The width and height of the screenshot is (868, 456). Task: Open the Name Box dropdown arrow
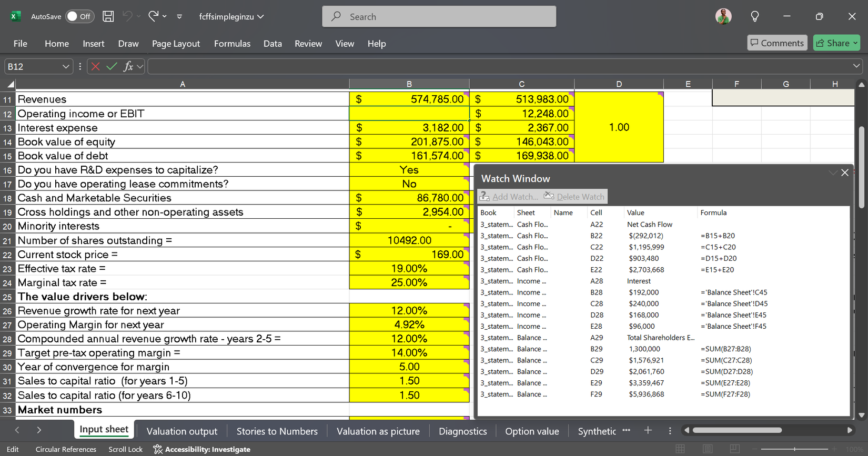coord(66,66)
